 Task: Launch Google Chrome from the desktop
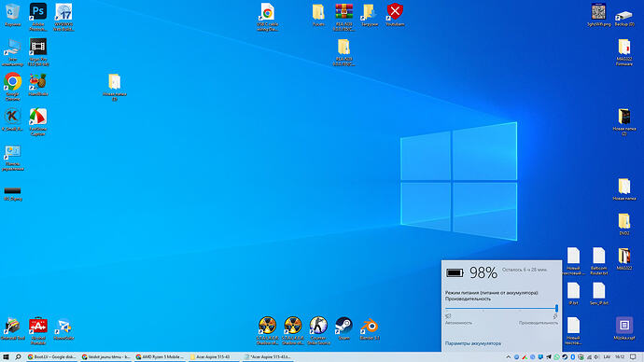pyautogui.click(x=13, y=86)
